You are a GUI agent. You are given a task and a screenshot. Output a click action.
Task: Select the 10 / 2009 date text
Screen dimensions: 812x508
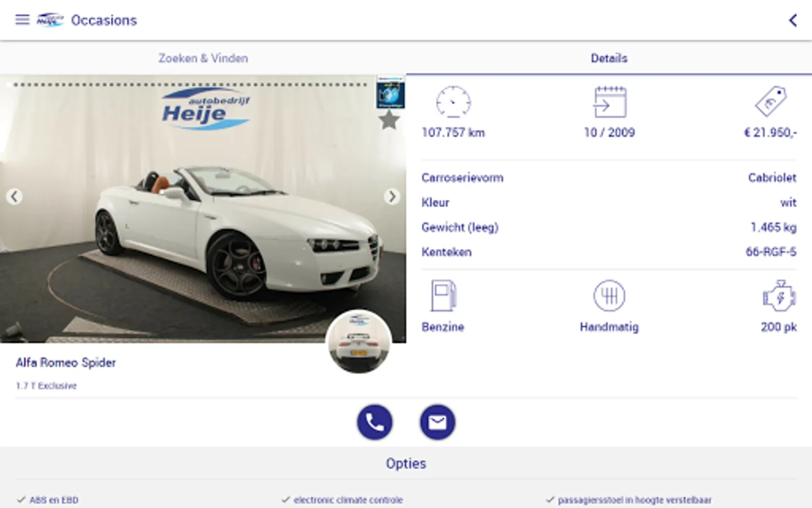point(610,133)
